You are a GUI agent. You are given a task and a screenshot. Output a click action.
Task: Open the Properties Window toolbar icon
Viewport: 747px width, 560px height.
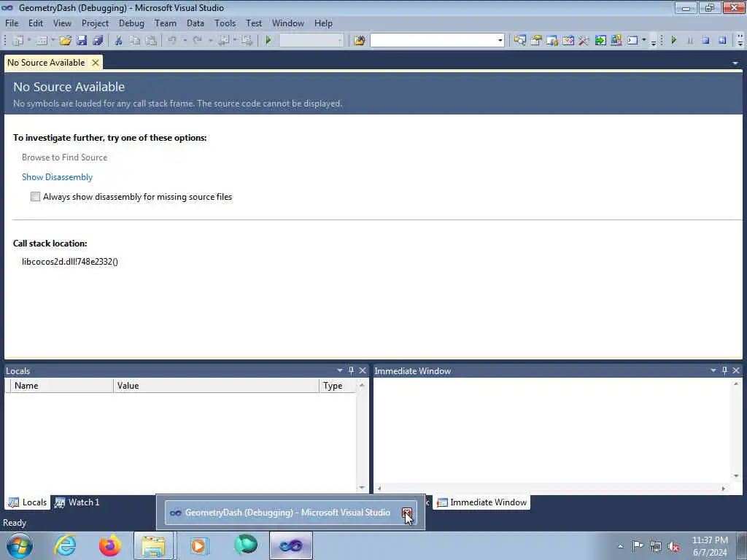point(536,41)
